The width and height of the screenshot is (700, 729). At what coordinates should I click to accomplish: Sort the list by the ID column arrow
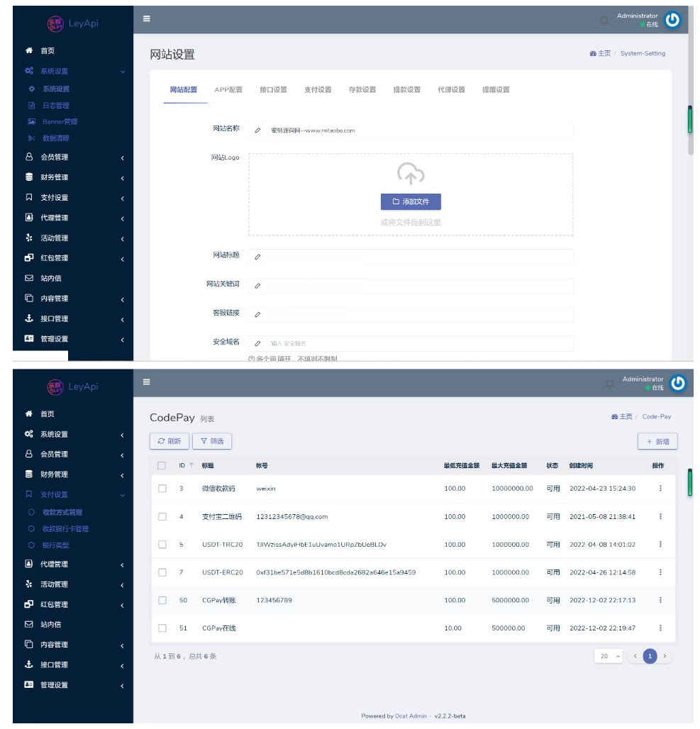(x=191, y=466)
